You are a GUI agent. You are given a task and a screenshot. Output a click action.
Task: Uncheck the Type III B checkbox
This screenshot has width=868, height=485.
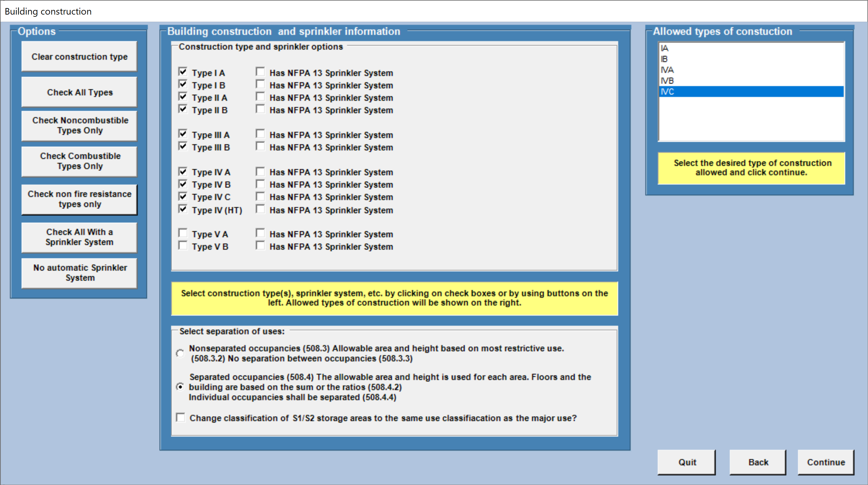click(x=183, y=146)
